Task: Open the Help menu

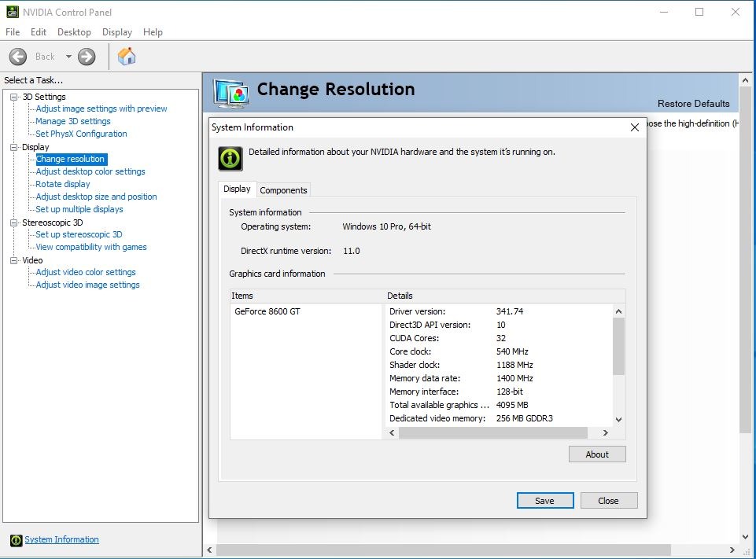Action: coord(153,31)
